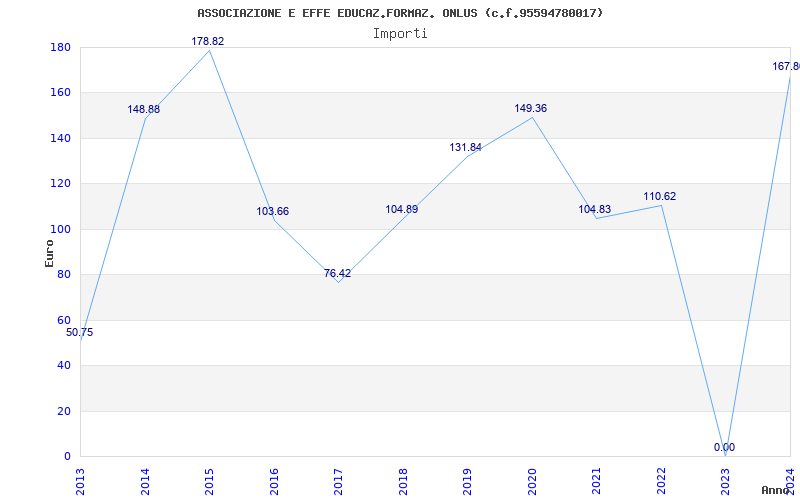
Task: Click the 20 y-axis tick value
Action: pos(64,411)
